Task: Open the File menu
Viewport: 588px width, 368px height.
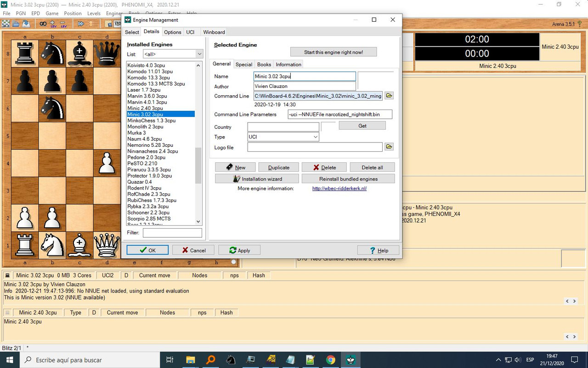Action: [6, 13]
